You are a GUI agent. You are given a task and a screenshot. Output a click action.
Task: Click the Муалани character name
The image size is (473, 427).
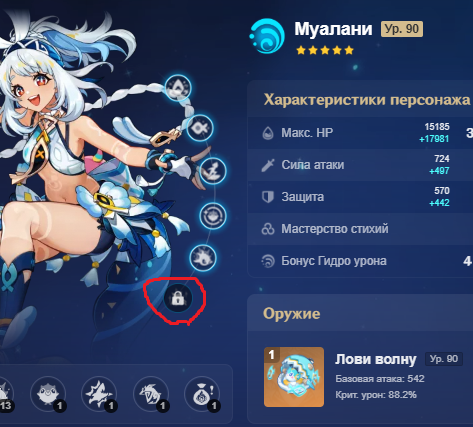[333, 29]
